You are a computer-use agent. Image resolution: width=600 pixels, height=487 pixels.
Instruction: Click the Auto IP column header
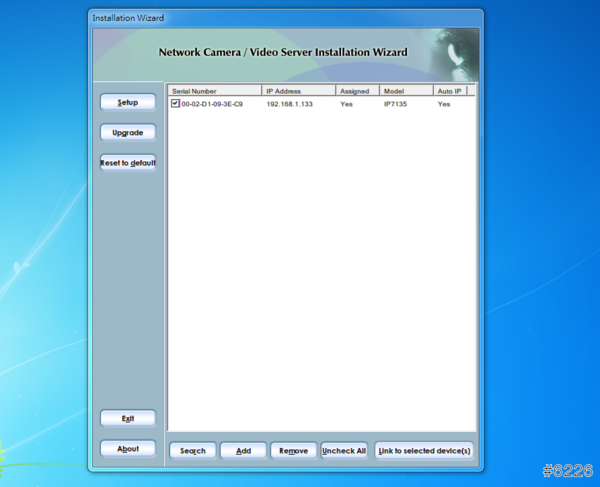pos(450,91)
